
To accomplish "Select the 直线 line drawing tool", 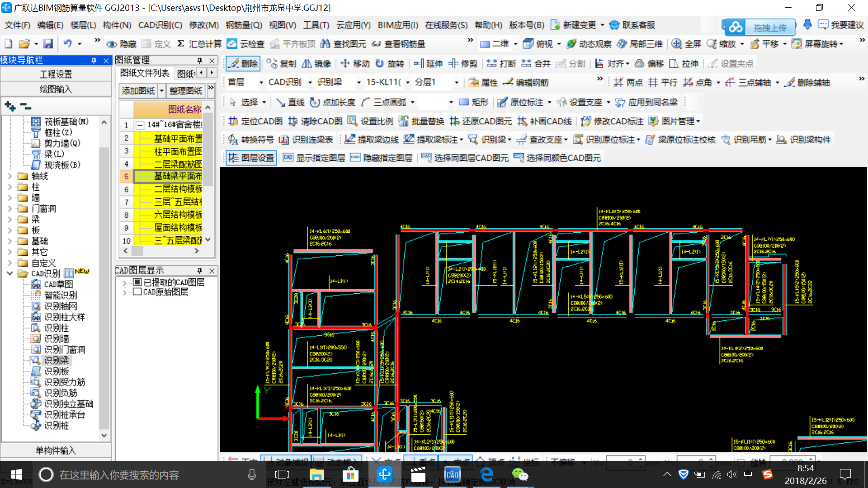I will point(290,102).
